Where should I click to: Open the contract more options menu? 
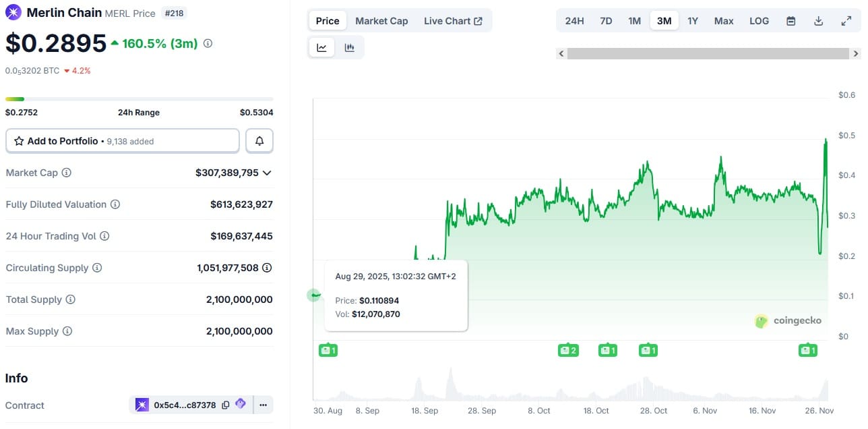point(263,405)
